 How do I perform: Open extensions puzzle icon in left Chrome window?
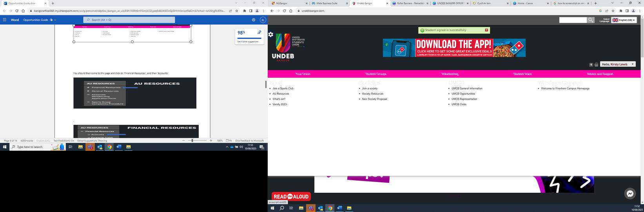[x=245, y=11]
